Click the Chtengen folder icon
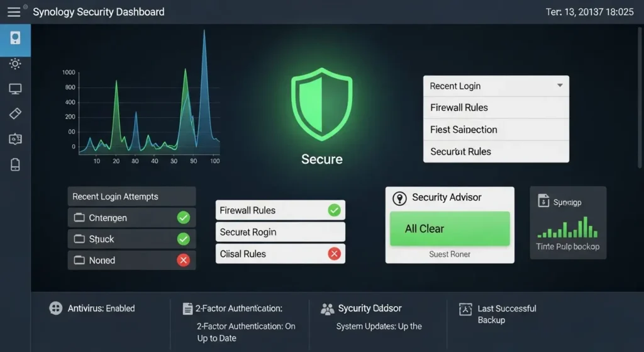This screenshot has width=644, height=352. 79,217
